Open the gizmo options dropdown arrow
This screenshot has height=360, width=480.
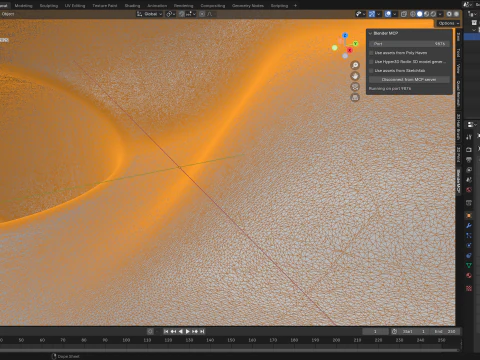pyautogui.click(x=379, y=14)
